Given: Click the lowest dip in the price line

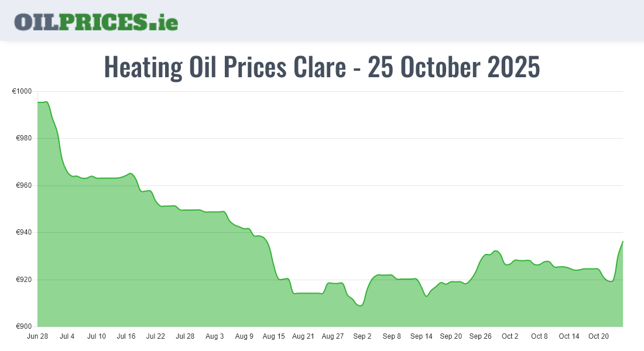Looking at the screenshot, I should [x=361, y=305].
